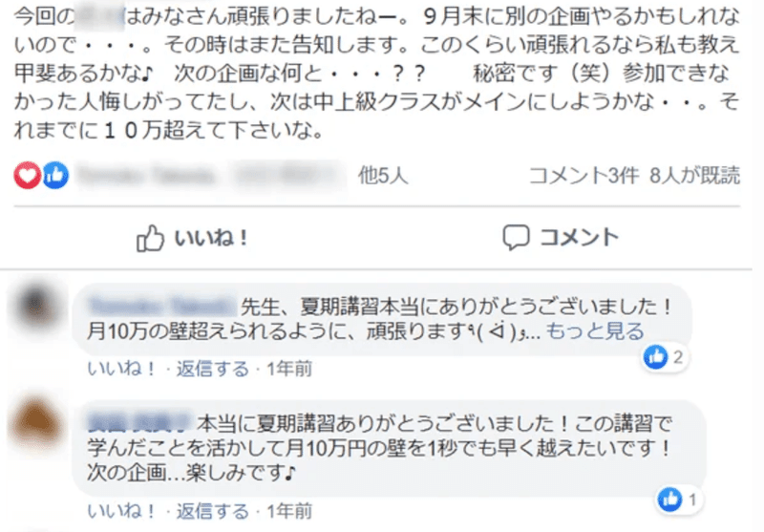The image size is (764, 532).
Task: Click the heart reaction icon
Action: [28, 175]
